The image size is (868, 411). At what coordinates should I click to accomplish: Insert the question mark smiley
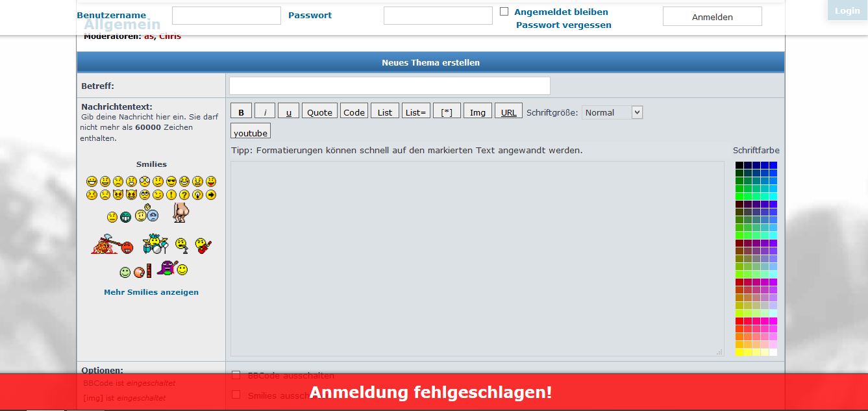pyautogui.click(x=184, y=195)
